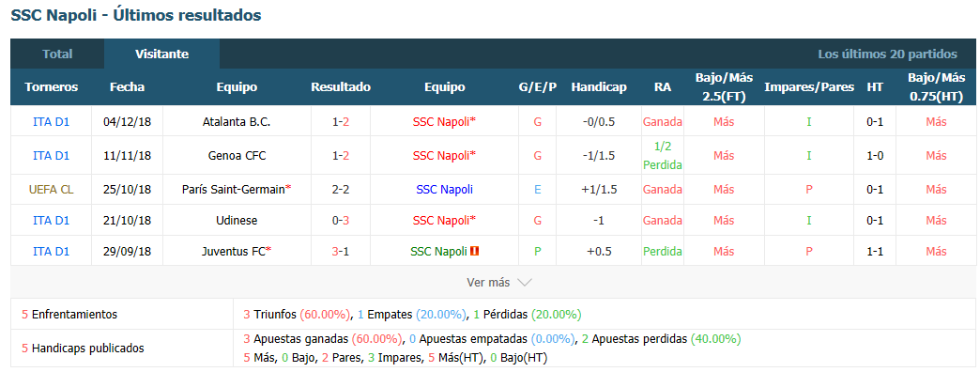The image size is (980, 372).
Task: Click the París Saint-Germain team name
Action: (x=233, y=189)
